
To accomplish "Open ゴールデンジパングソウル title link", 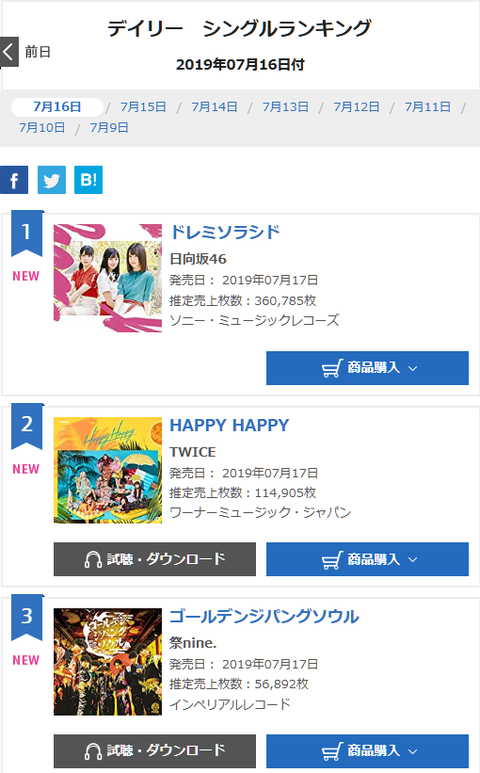I will pyautogui.click(x=264, y=616).
